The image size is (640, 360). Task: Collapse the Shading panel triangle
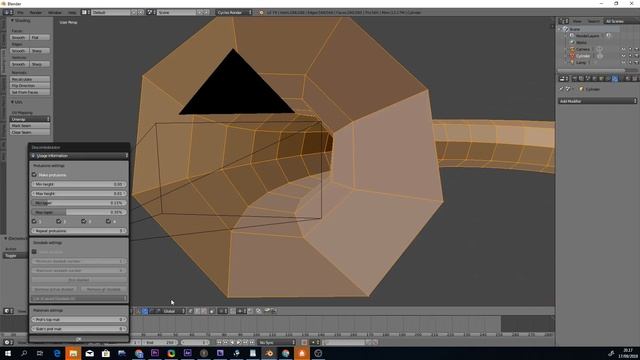[12, 20]
